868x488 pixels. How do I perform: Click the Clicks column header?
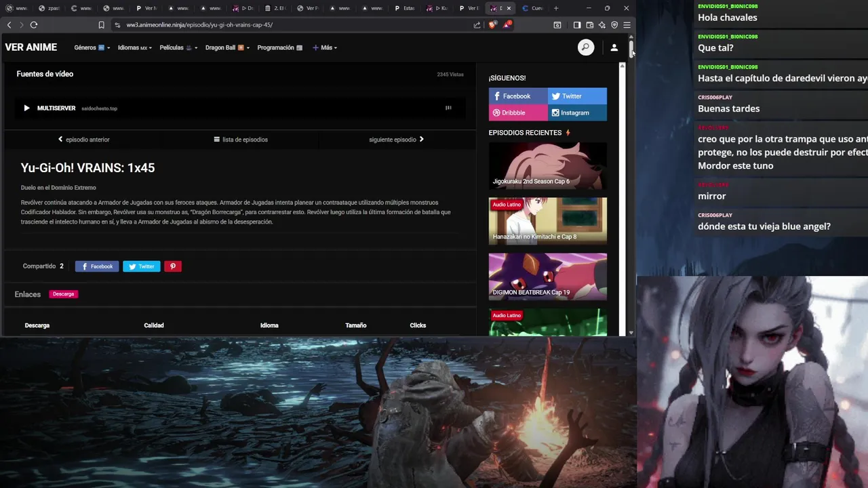tap(418, 325)
